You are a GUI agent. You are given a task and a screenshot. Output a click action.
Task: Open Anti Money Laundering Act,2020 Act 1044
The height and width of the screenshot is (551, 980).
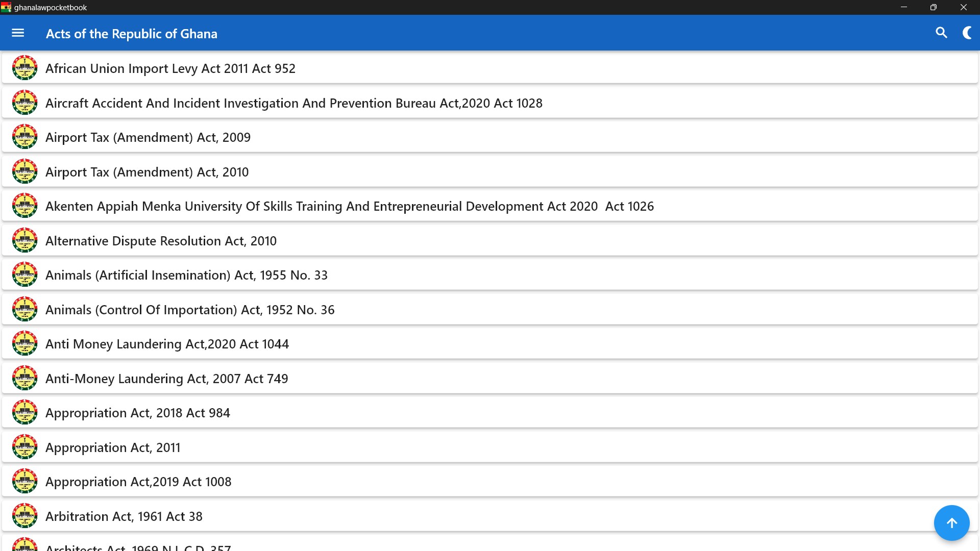tap(167, 344)
